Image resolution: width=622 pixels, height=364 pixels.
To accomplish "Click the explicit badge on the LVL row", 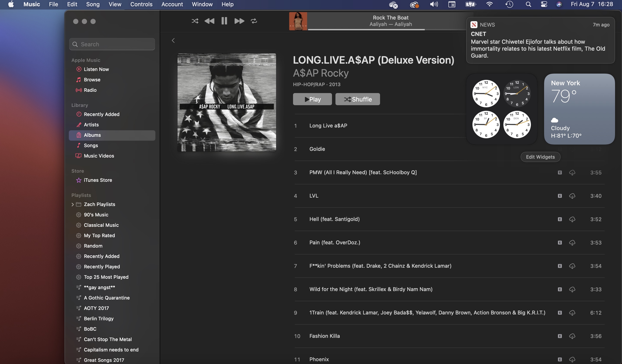I will (x=560, y=196).
